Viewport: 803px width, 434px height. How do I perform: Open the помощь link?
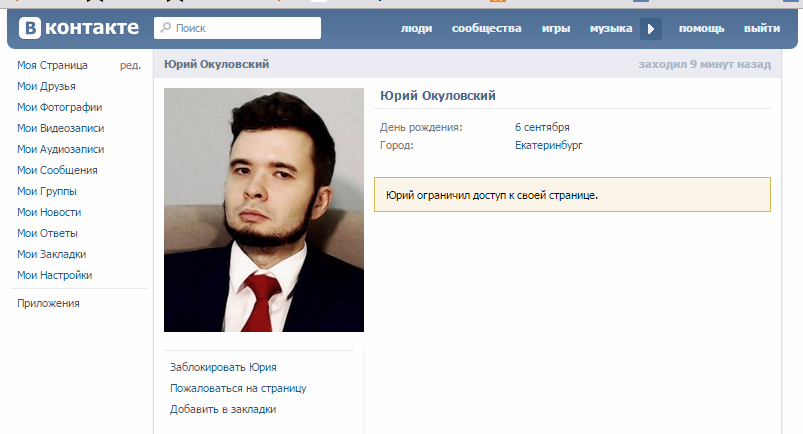702,28
